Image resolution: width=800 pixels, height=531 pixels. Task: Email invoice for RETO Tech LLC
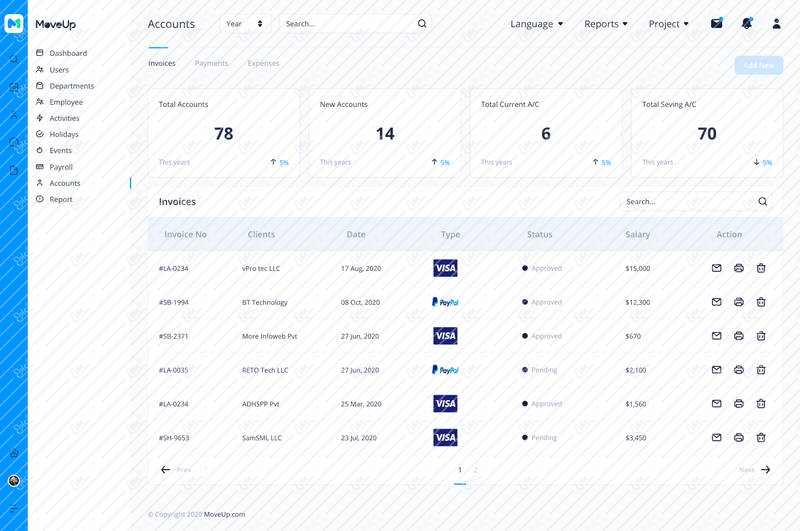[716, 370]
